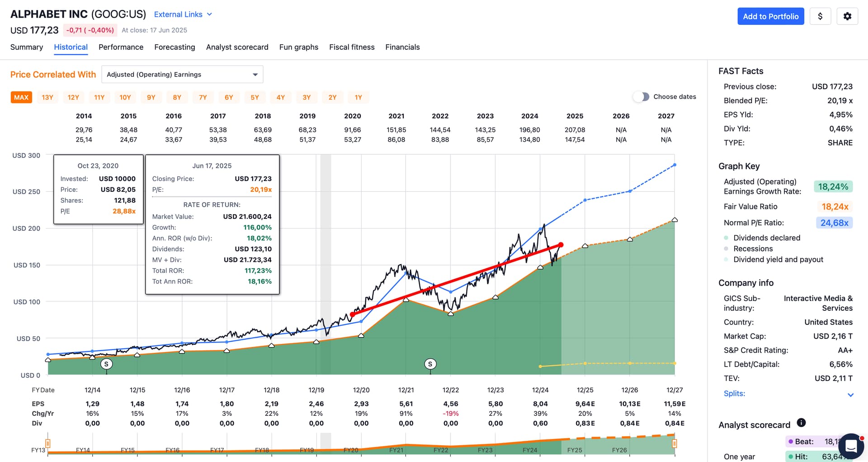Viewport: 868px width, 462px height.
Task: Click the Analyst scorecard info icon
Action: point(801,423)
